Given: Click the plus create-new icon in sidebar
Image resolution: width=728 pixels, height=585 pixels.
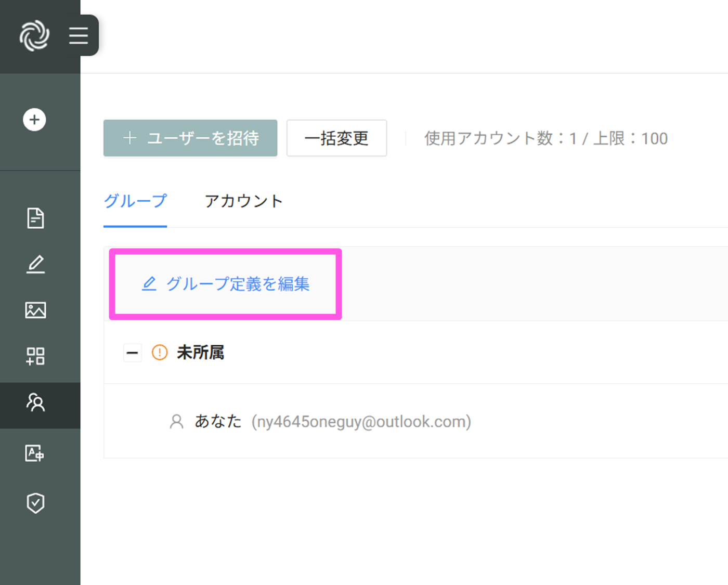Looking at the screenshot, I should (34, 120).
